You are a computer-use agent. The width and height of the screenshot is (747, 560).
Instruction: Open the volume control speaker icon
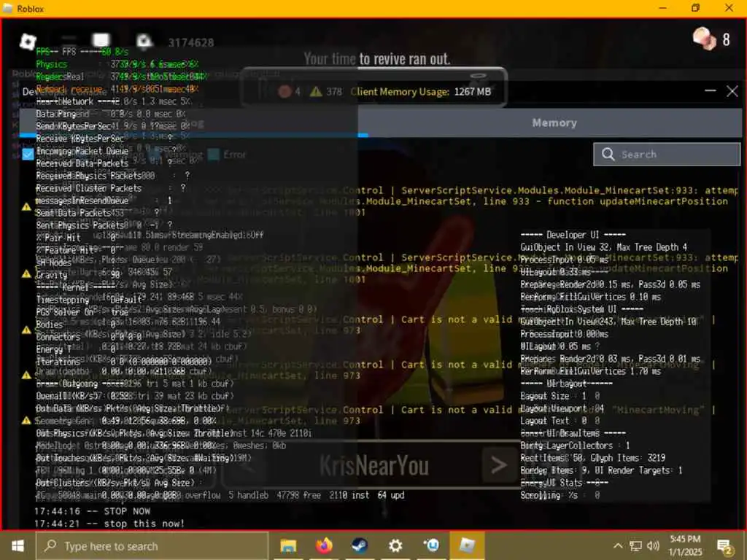653,545
